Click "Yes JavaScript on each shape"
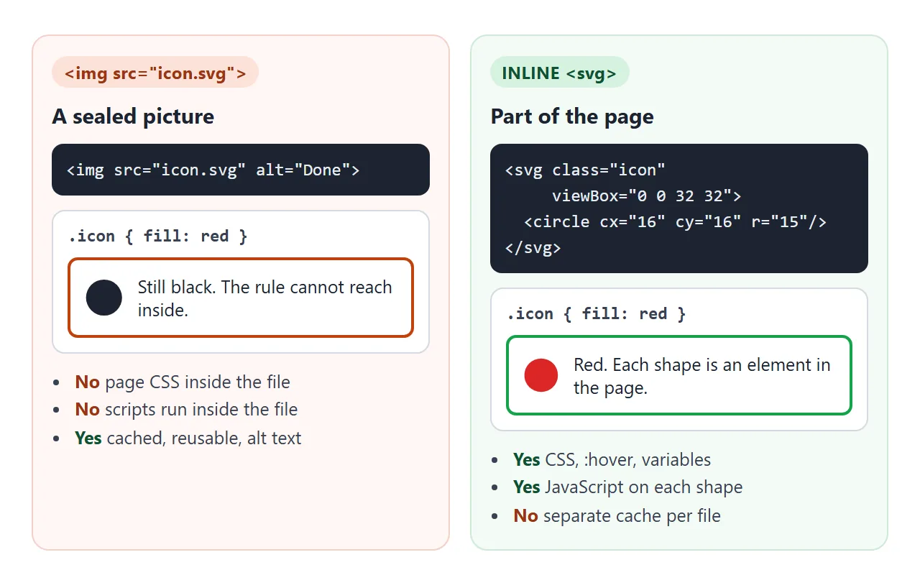The height and width of the screenshot is (588, 920). [x=627, y=487]
